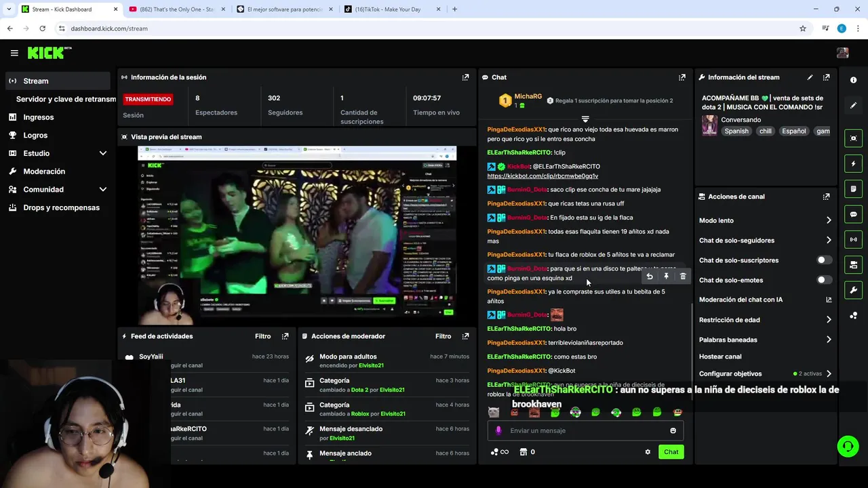Screen dimensions: 868x488
Task: Pop out the Chat panel
Action: coord(682,77)
